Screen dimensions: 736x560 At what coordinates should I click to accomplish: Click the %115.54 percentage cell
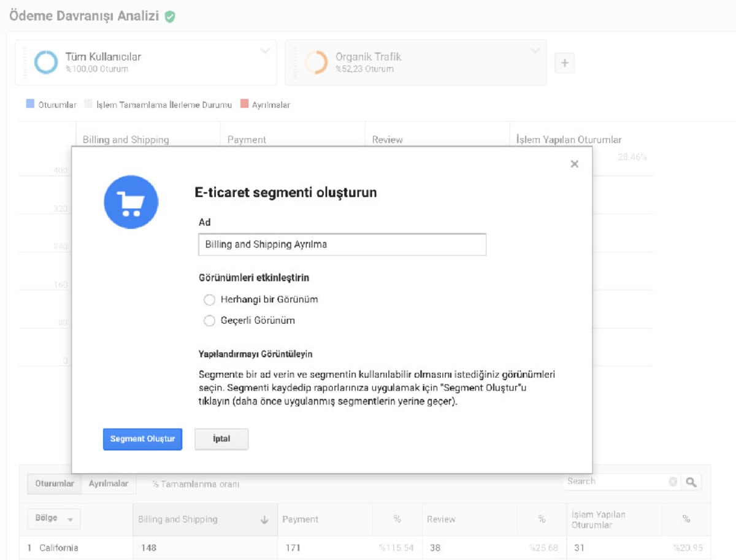click(396, 548)
